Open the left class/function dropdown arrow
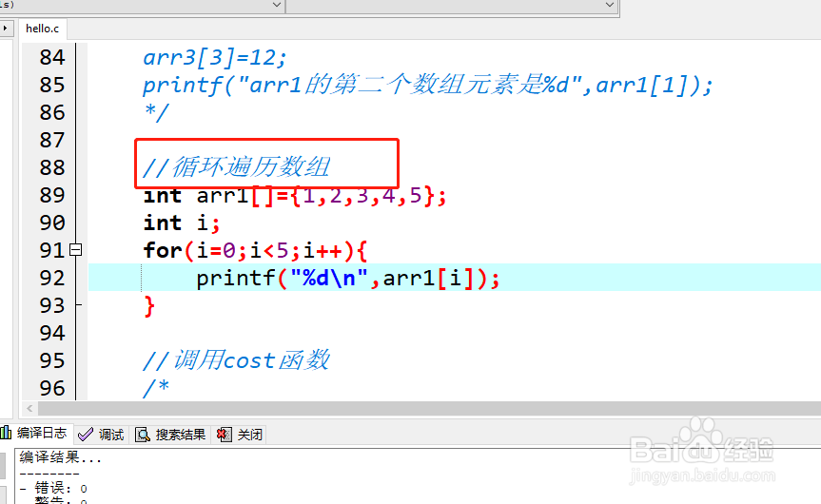The image size is (821, 504). coord(277,5)
